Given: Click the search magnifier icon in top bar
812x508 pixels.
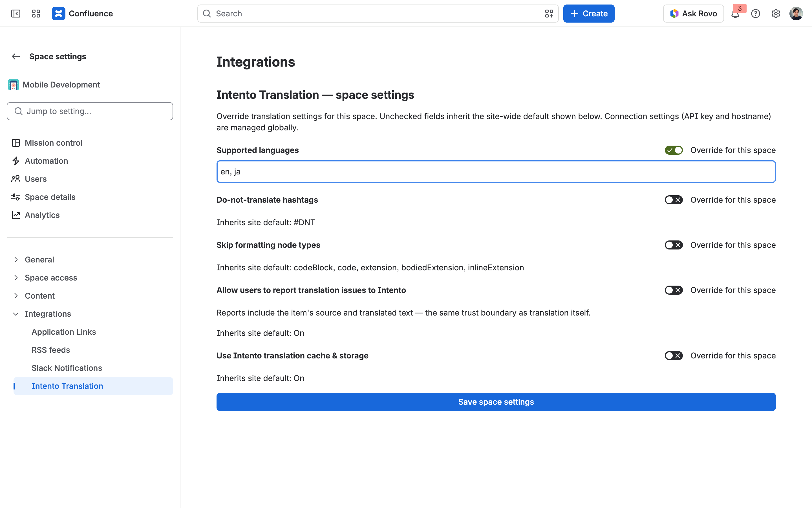Looking at the screenshot, I should pyautogui.click(x=207, y=14).
